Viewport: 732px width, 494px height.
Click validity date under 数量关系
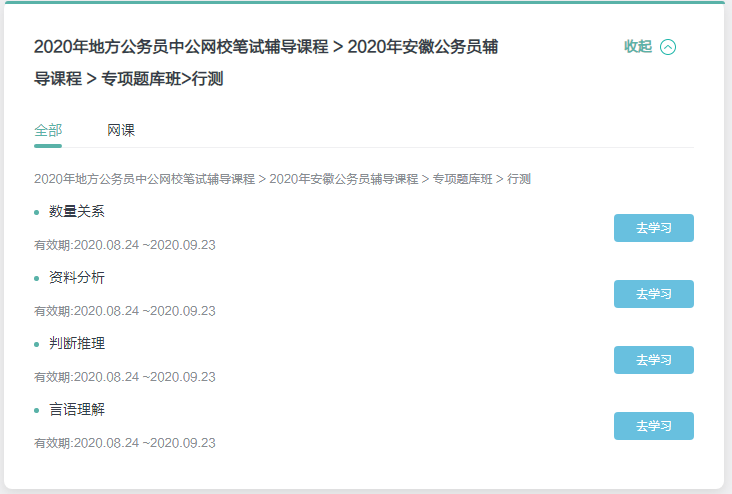click(x=125, y=245)
